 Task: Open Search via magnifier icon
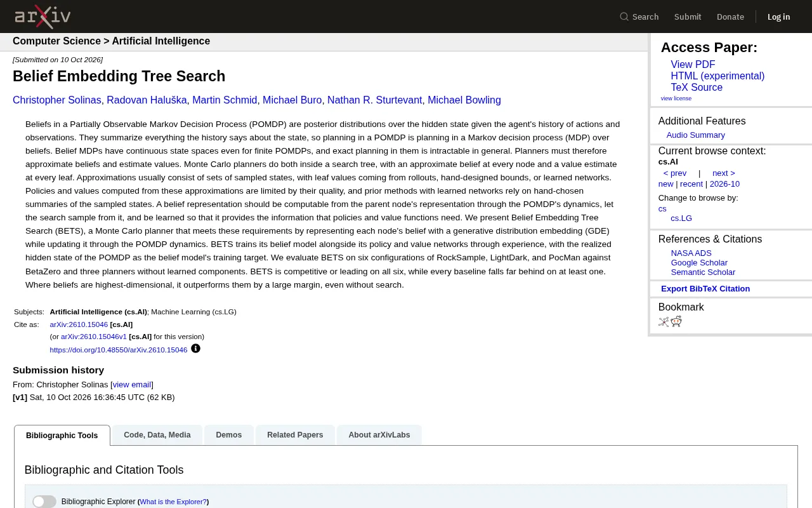[x=624, y=17]
